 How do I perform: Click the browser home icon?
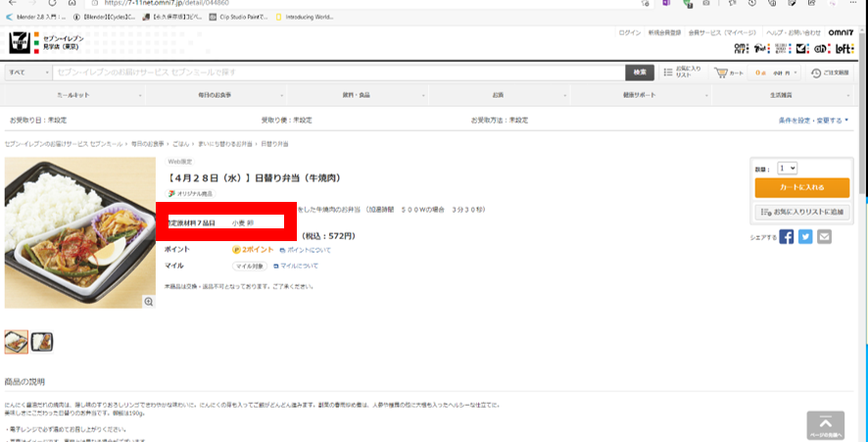click(x=72, y=3)
